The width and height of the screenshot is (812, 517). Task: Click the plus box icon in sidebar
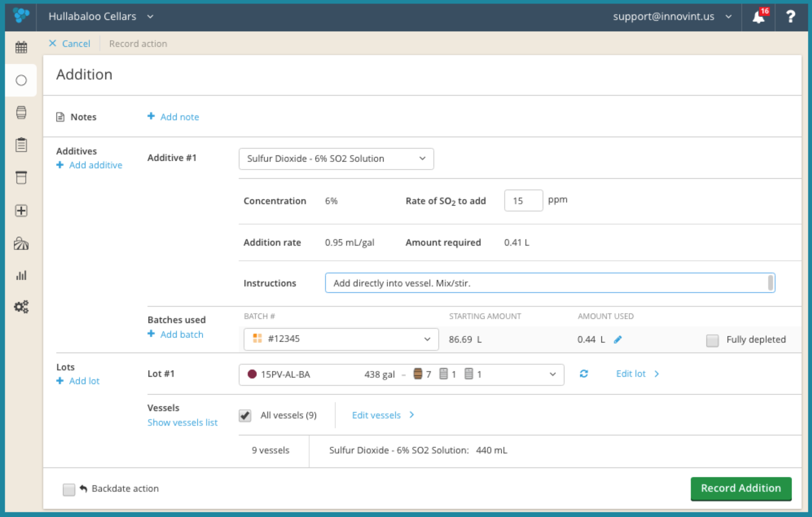pos(21,210)
